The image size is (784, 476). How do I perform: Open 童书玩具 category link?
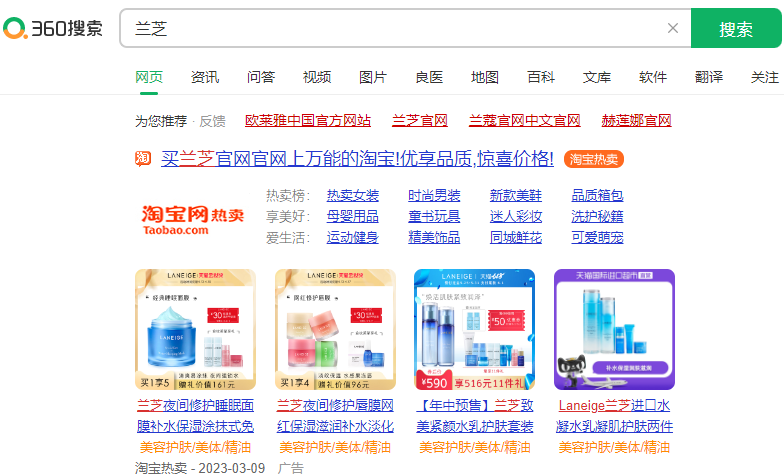[x=434, y=216]
